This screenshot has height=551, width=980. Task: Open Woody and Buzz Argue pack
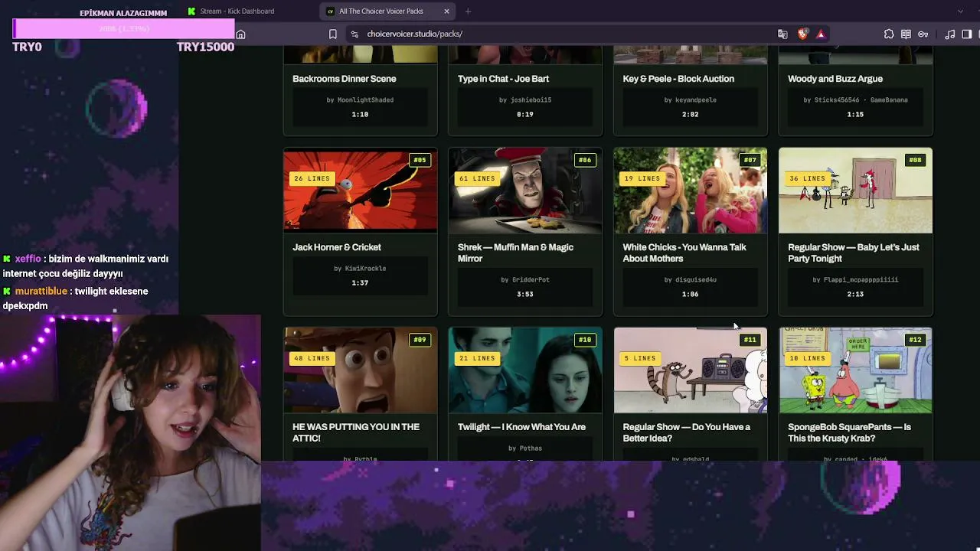[835, 79]
